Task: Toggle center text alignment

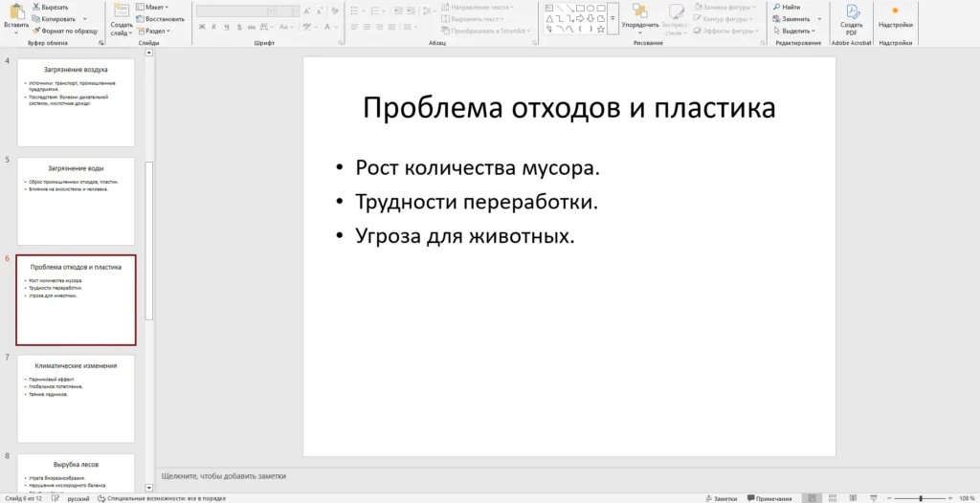Action: pyautogui.click(x=367, y=27)
